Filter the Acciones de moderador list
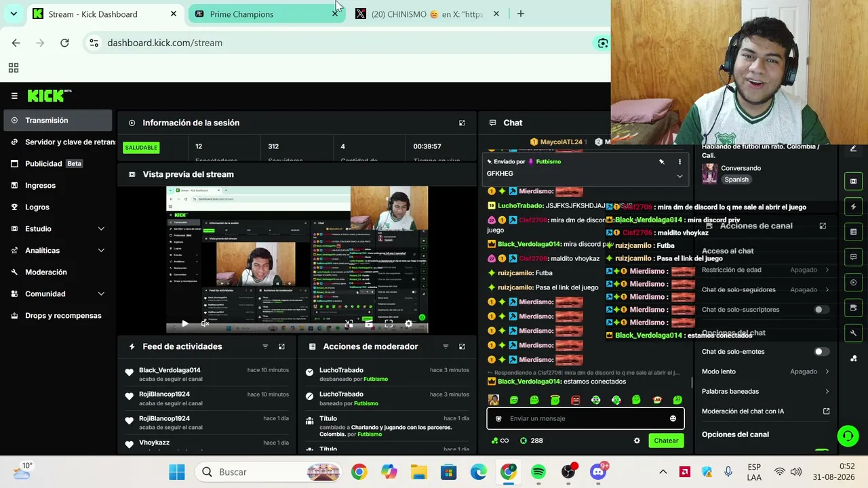The image size is (868, 488). click(446, 346)
